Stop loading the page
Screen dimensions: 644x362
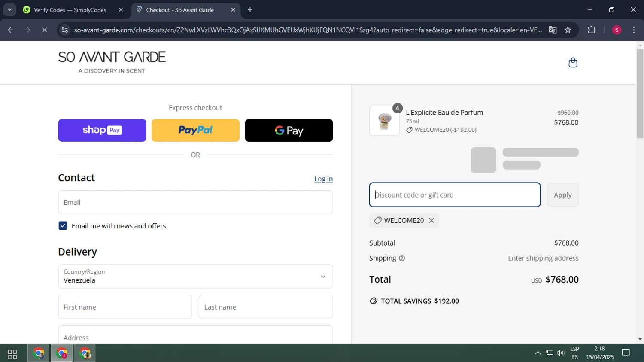44,30
